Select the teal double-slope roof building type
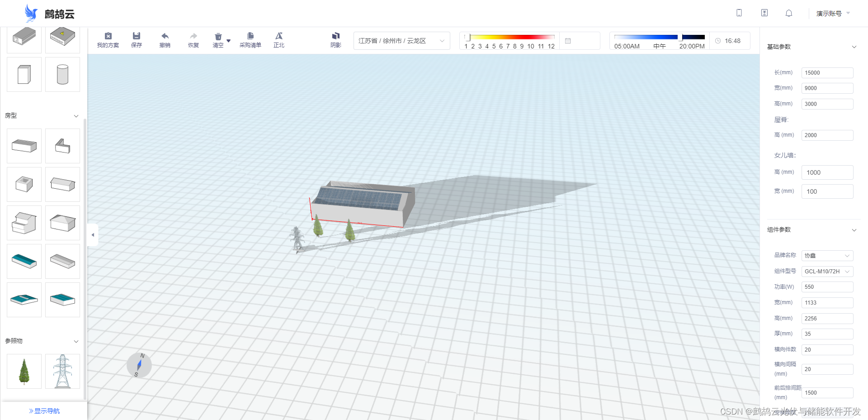 pos(63,300)
